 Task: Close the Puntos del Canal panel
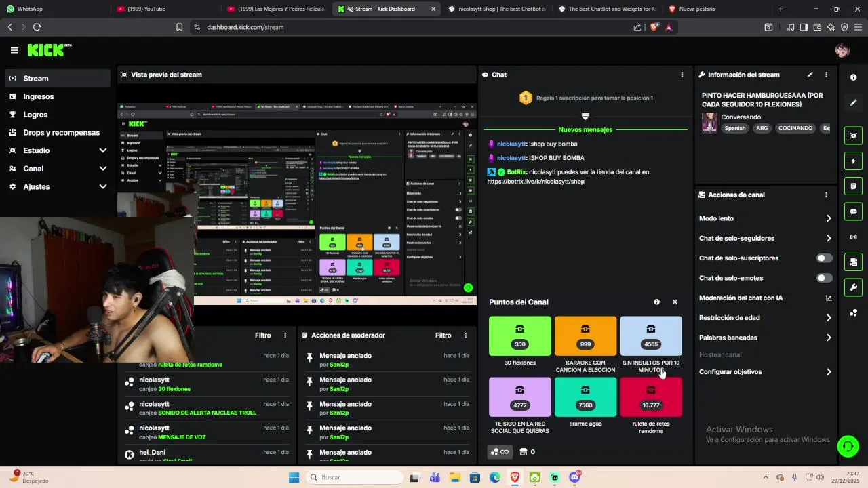click(675, 302)
